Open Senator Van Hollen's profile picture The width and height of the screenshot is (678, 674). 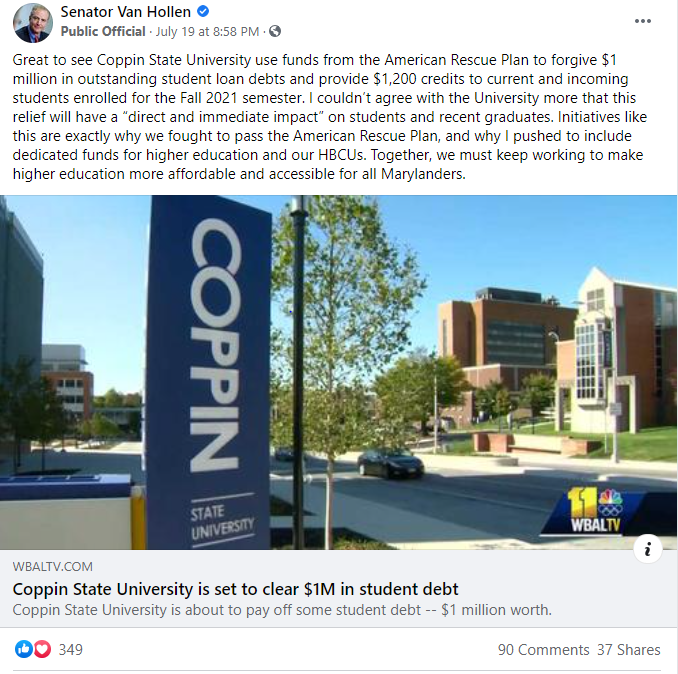pos(33,22)
